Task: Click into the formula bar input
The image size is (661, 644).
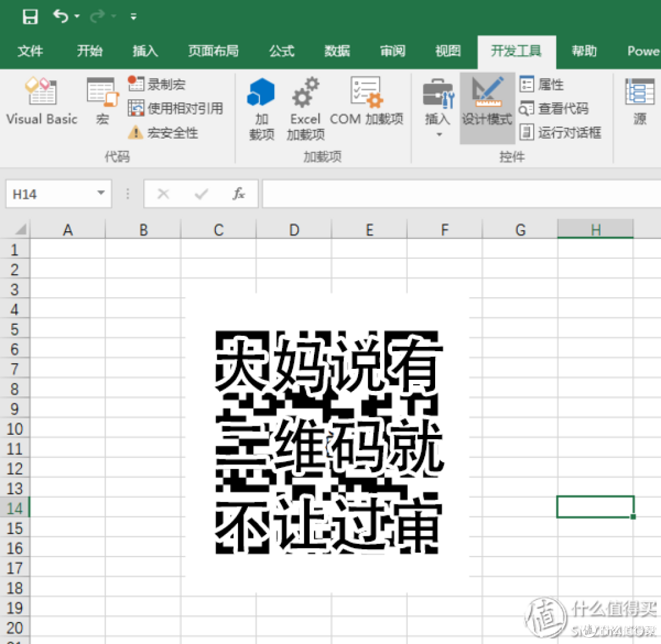Action: click(461, 194)
